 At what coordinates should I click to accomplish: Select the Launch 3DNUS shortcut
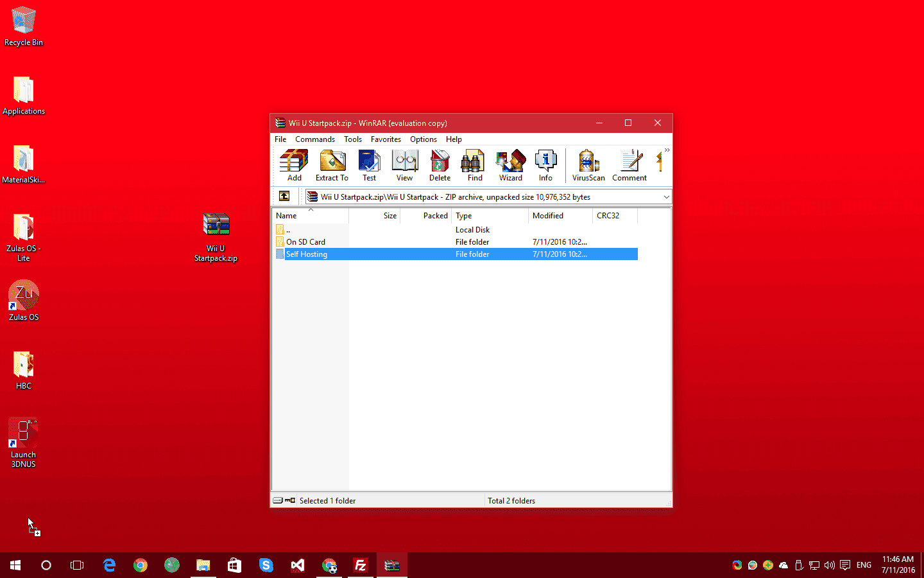(x=24, y=443)
